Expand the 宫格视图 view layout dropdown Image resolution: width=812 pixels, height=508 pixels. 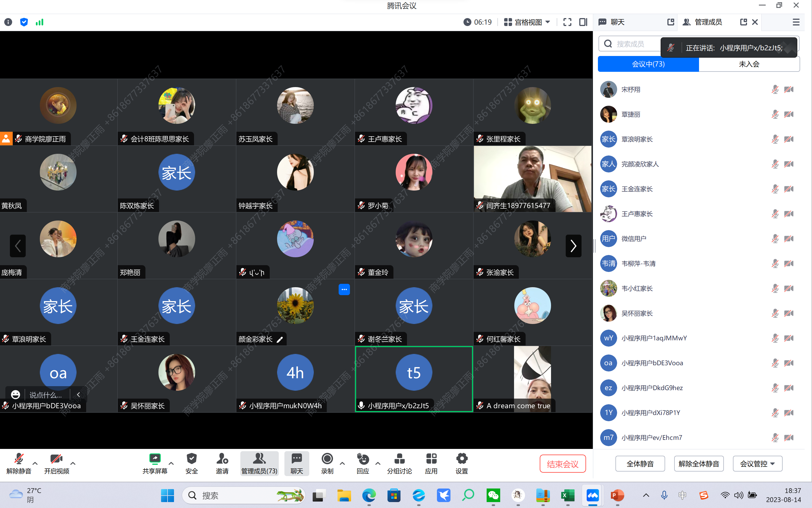tap(527, 22)
